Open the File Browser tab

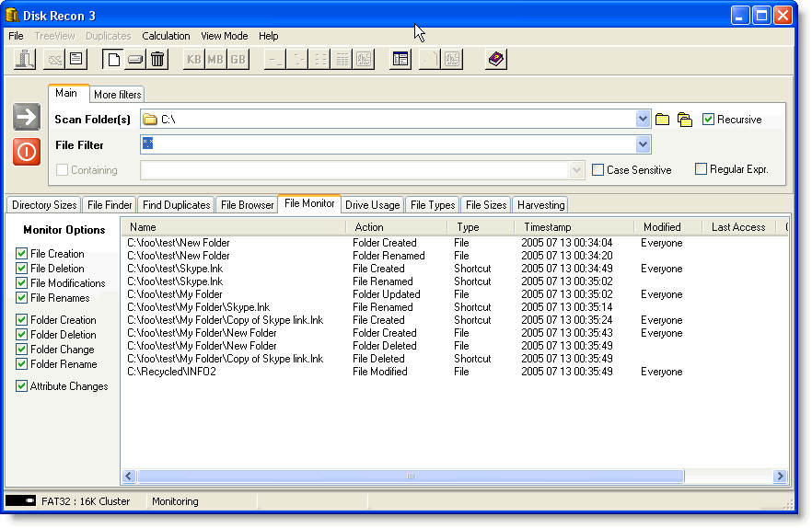pos(247,205)
